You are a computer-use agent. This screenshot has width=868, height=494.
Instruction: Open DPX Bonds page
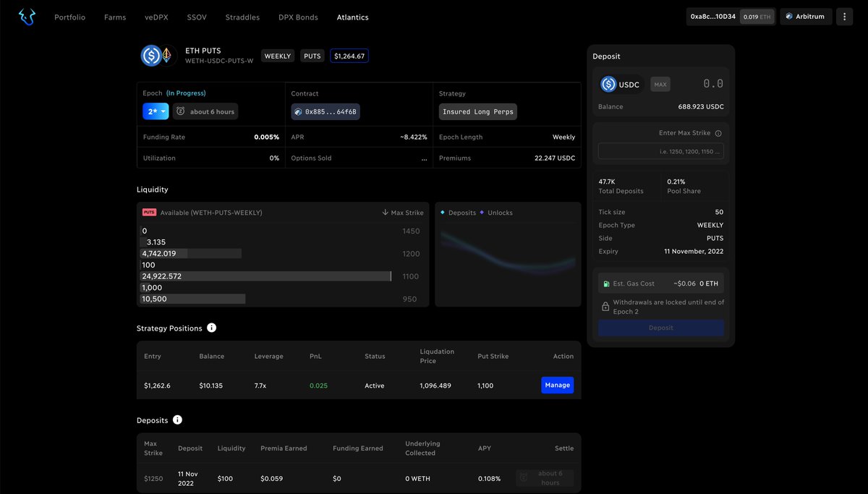298,17
